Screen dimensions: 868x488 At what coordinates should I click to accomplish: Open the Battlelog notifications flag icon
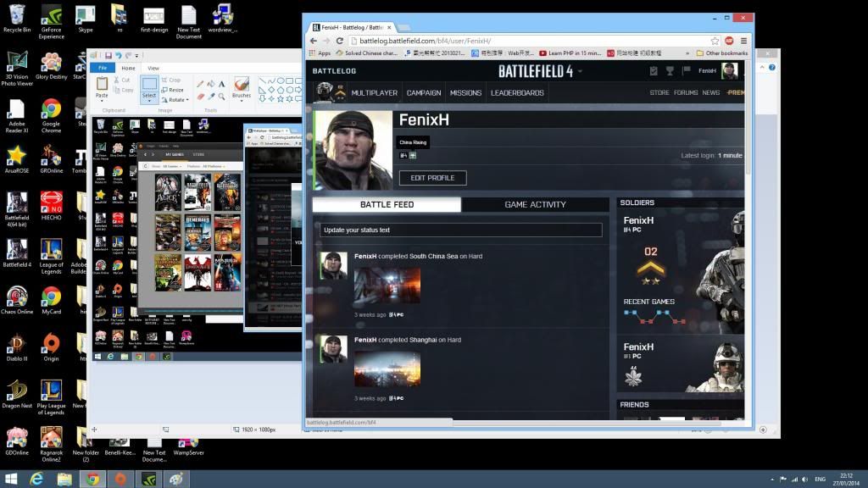click(x=687, y=71)
